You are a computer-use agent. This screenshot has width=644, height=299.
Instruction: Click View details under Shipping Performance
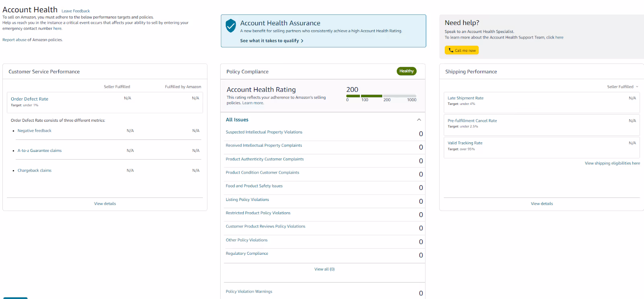542,204
